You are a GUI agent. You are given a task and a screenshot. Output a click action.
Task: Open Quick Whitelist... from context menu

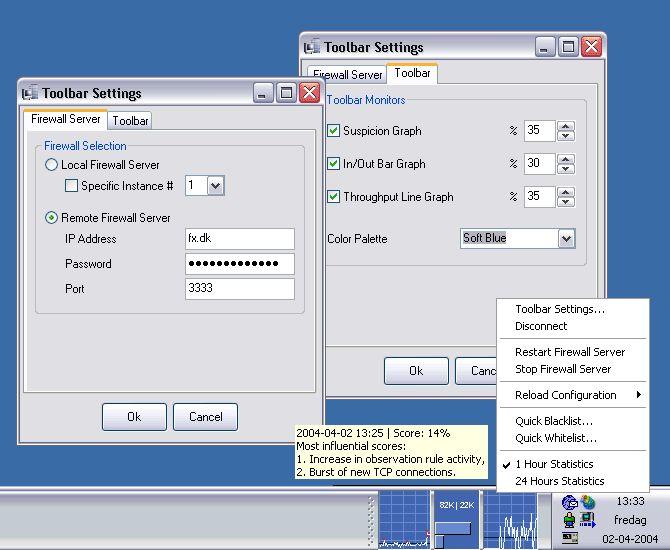coord(556,438)
